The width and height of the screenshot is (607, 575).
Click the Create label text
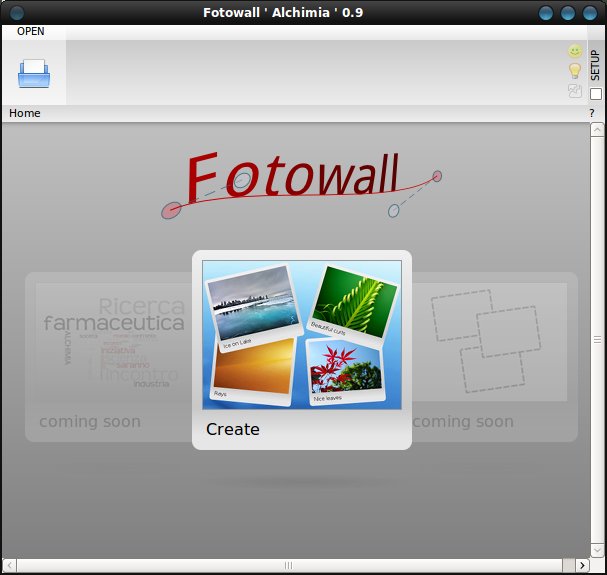pos(233,429)
